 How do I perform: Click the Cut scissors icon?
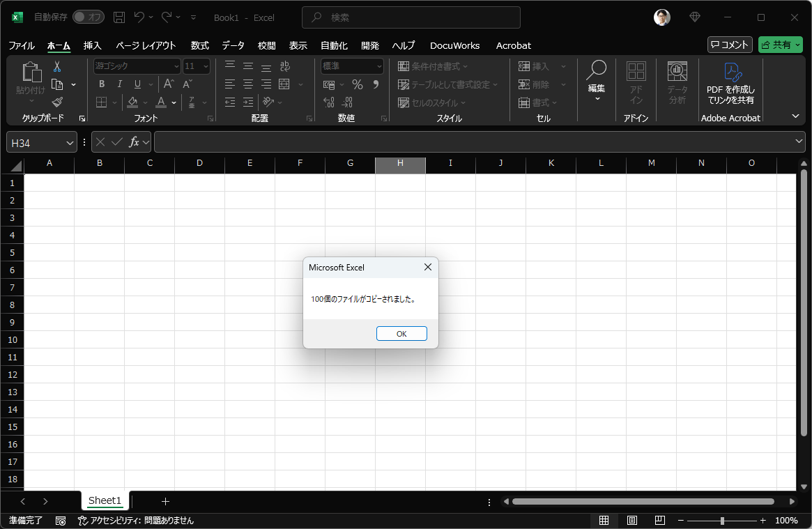(x=57, y=66)
